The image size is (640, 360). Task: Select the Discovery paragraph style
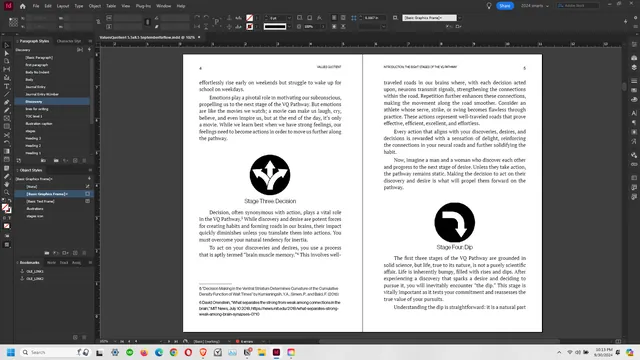click(x=52, y=102)
